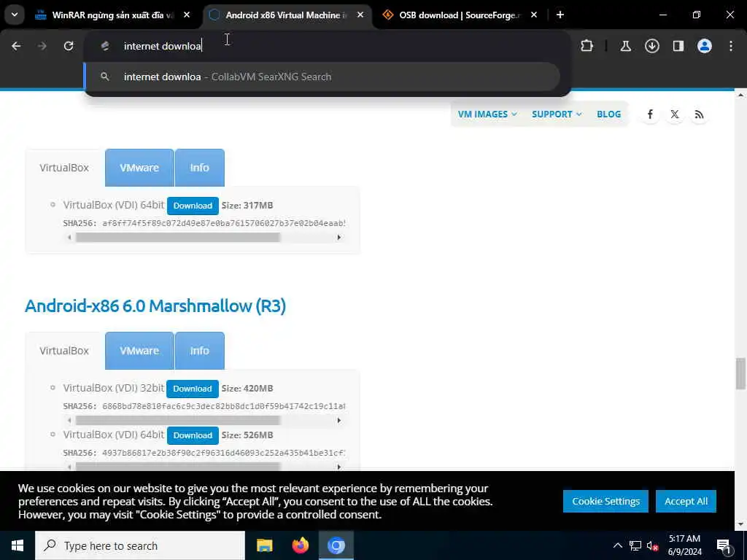Viewport: 747px width, 560px height.
Task: Open File Explorer from the taskbar
Action: coord(264,545)
